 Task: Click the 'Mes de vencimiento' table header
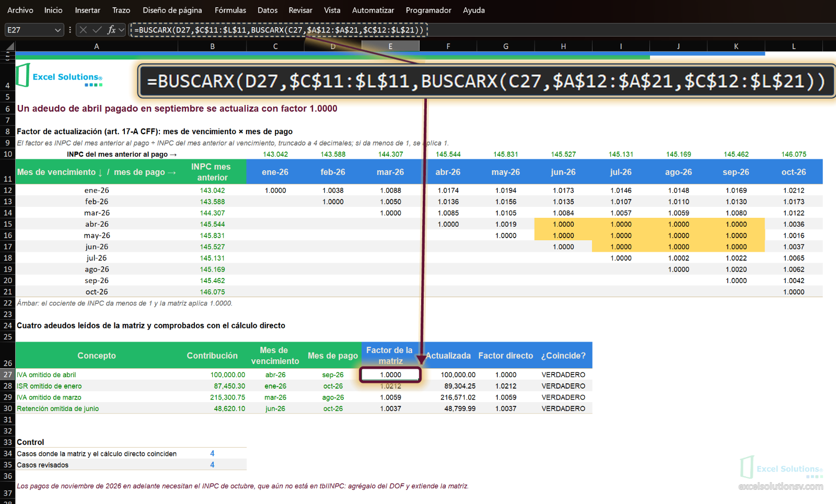point(275,355)
